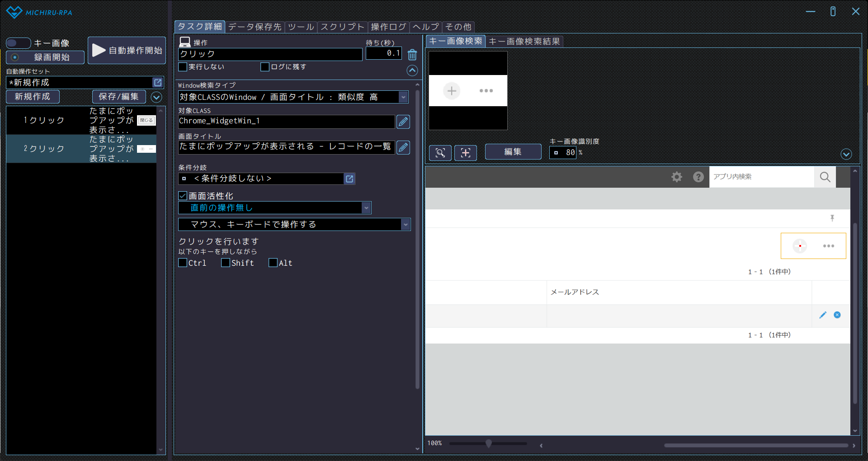
Task: Enable the 実行しない checkbox
Action: point(183,67)
